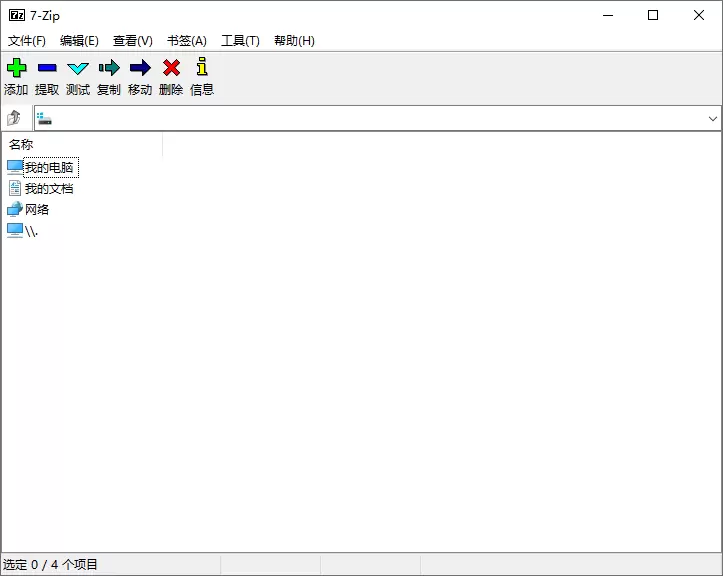This screenshot has width=723, height=576.
Task: Select the 我的文档 list entry
Action: 49,188
